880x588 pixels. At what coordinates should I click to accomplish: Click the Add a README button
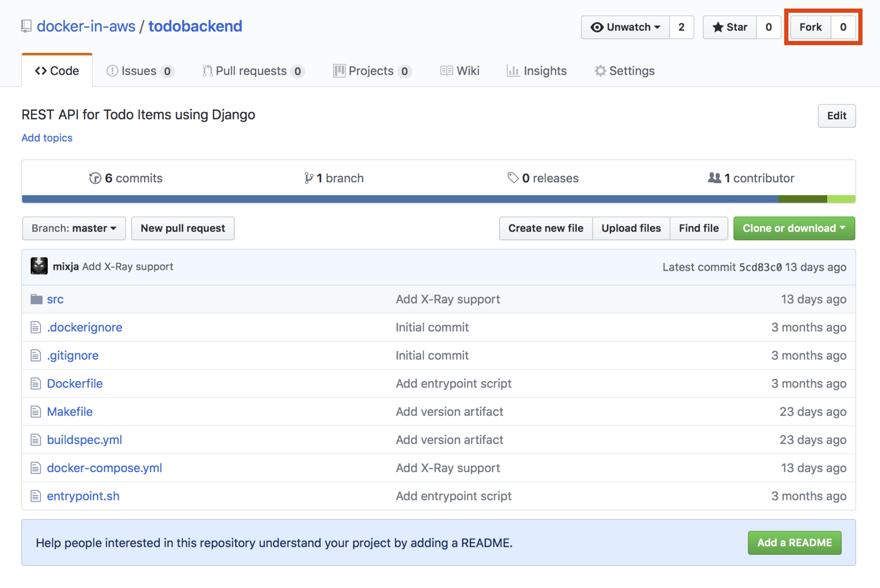(x=794, y=542)
